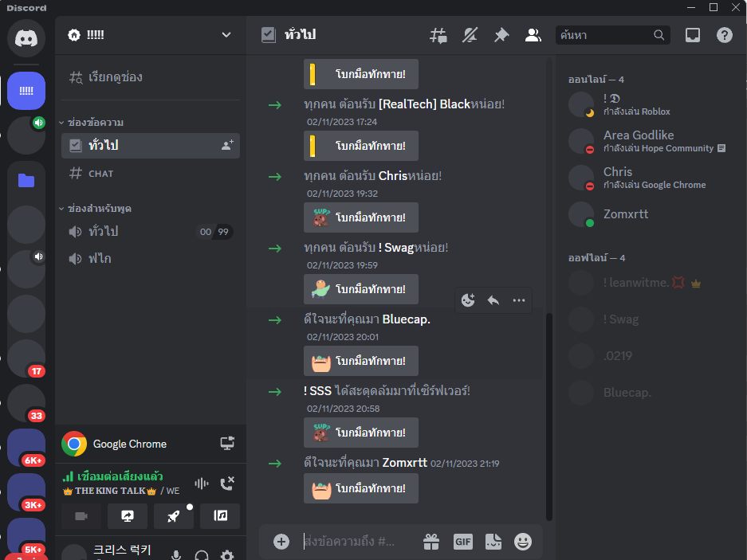
Task: Open Zomxrtt in member list
Action: point(651,214)
